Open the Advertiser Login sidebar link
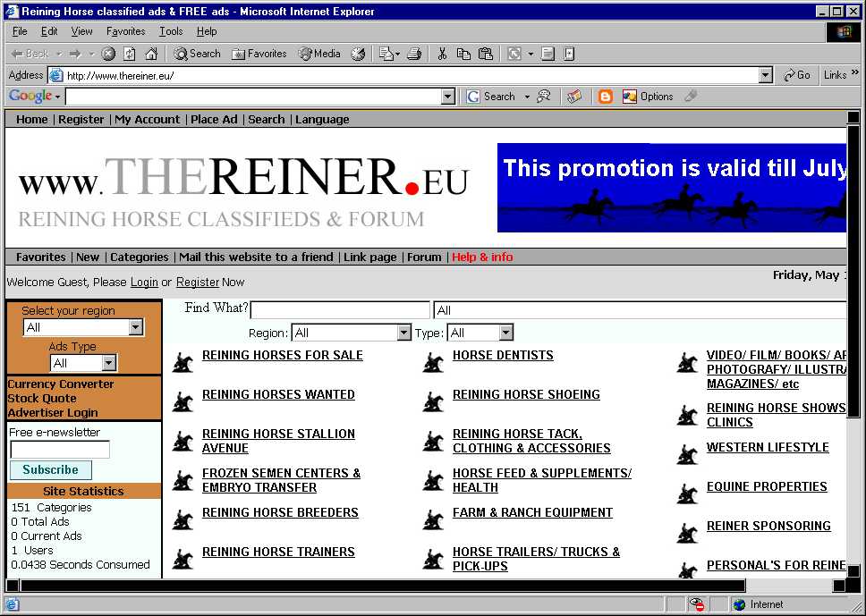 click(53, 413)
